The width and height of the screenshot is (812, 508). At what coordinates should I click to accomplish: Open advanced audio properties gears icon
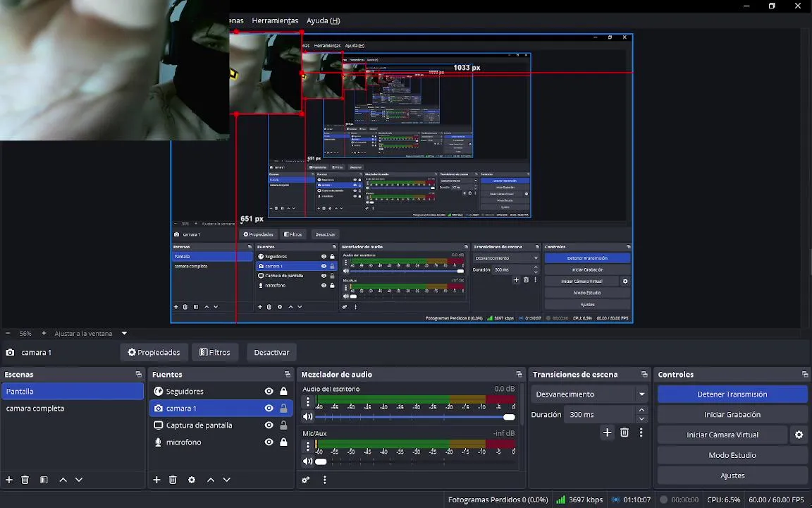point(305,480)
